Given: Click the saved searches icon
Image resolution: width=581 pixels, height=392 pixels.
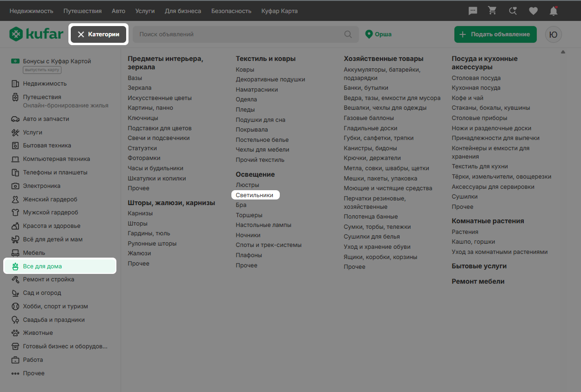Looking at the screenshot, I should [513, 11].
